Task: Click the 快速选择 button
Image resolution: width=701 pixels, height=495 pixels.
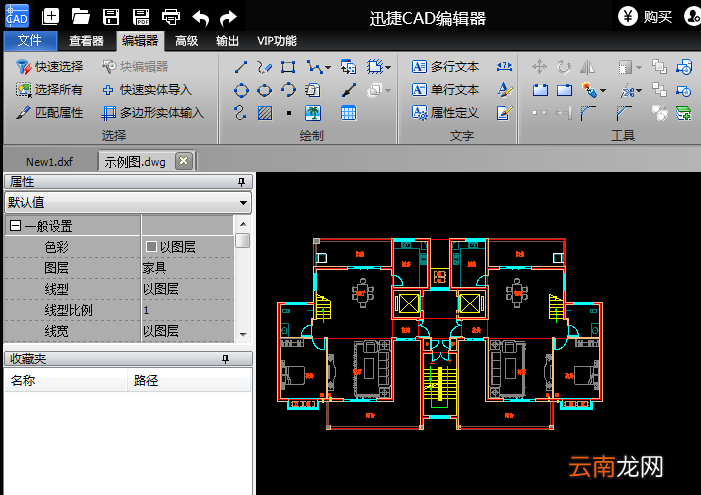Action: pyautogui.click(x=49, y=67)
